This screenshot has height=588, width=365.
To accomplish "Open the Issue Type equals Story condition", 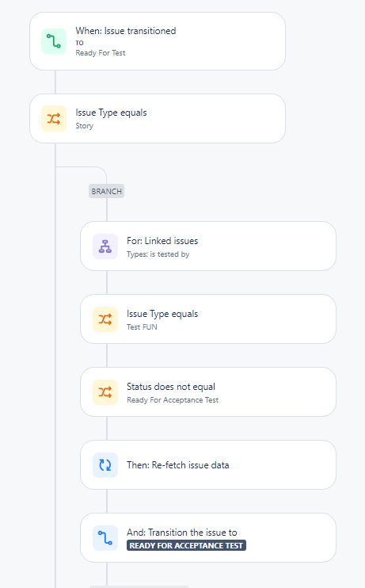I will [x=158, y=119].
